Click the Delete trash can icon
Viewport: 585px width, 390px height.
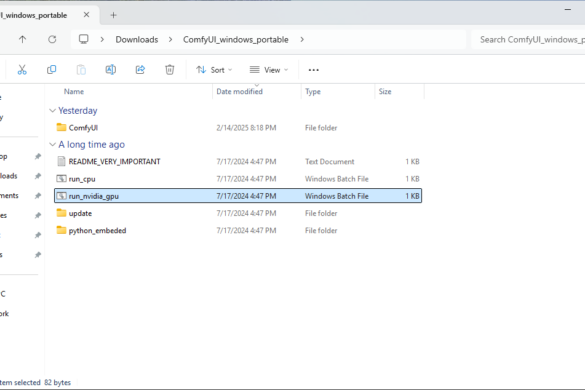click(170, 70)
